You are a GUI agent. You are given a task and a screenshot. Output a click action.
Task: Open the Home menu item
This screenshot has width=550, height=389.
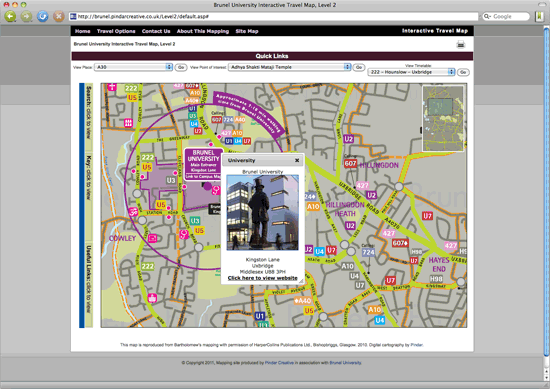[82, 31]
